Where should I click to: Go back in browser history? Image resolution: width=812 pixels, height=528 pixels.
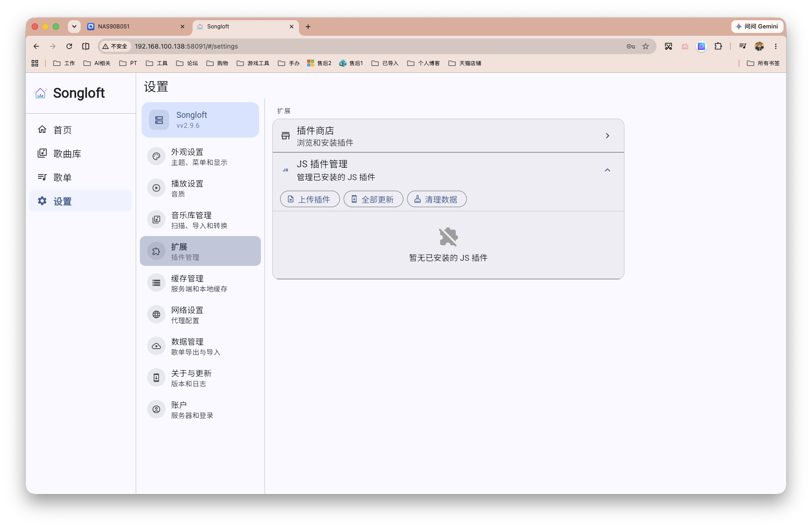tap(36, 46)
